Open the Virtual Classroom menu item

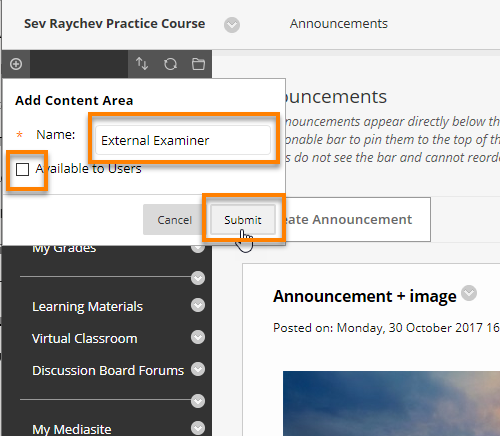pos(85,338)
